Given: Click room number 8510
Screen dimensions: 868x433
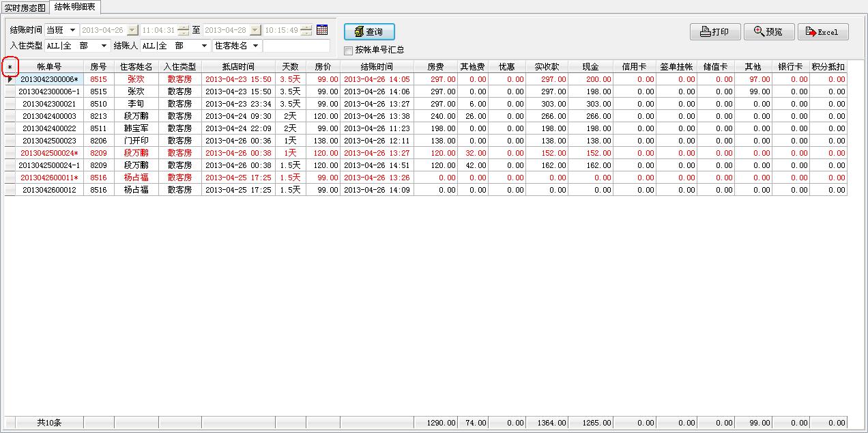Looking at the screenshot, I should 99,104.
